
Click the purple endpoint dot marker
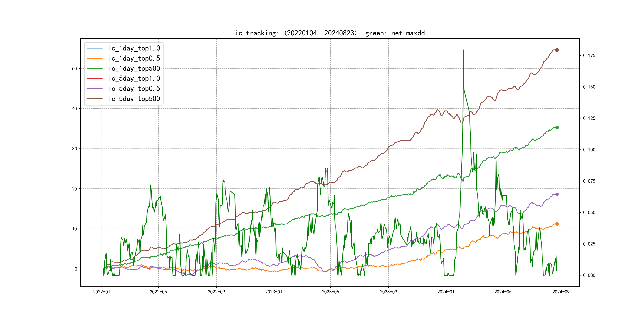click(x=557, y=194)
